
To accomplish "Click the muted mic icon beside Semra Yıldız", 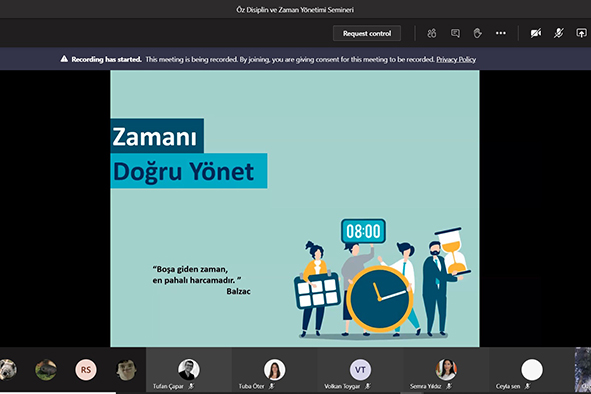I will 449,386.
